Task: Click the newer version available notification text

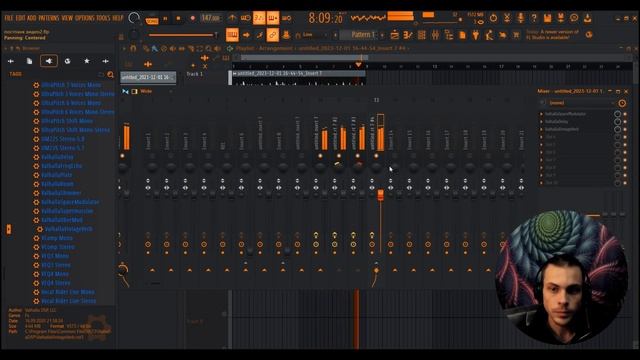Action: click(552, 34)
